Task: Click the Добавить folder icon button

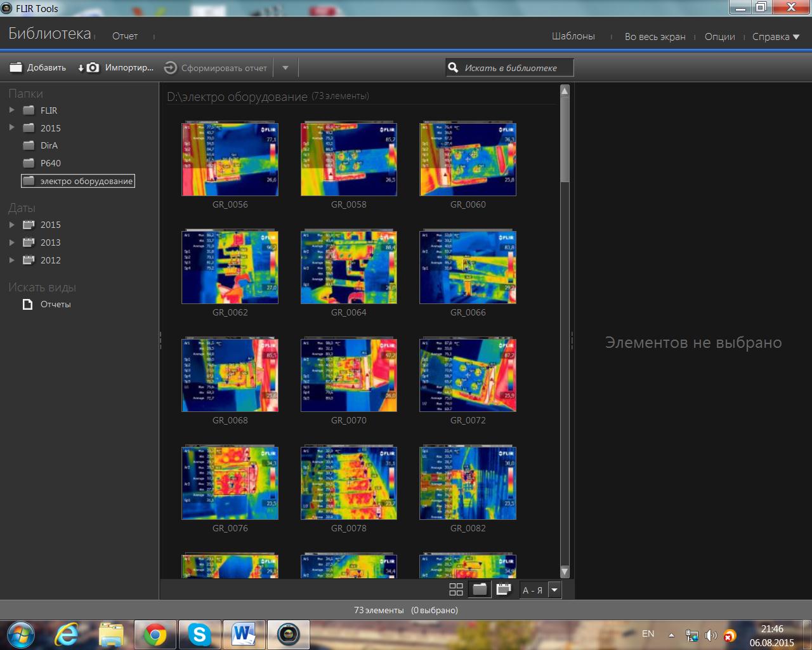Action: (16, 67)
